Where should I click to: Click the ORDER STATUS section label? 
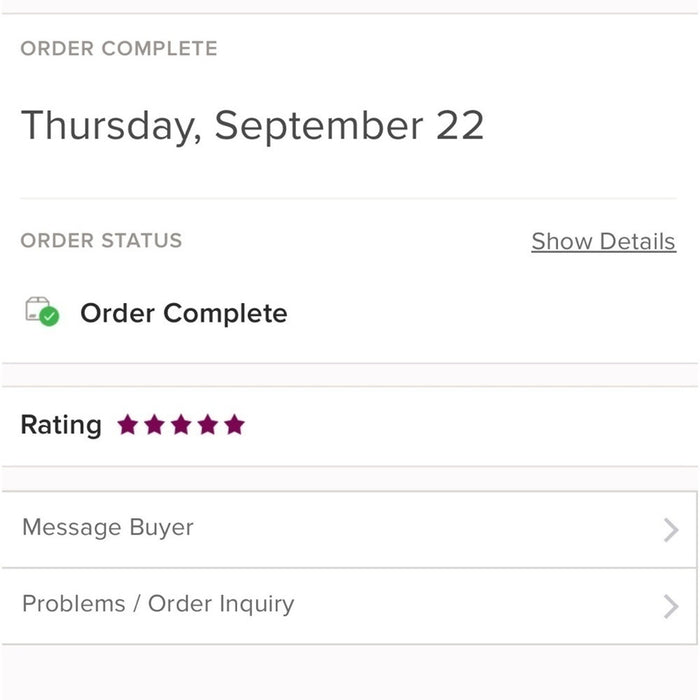101,241
